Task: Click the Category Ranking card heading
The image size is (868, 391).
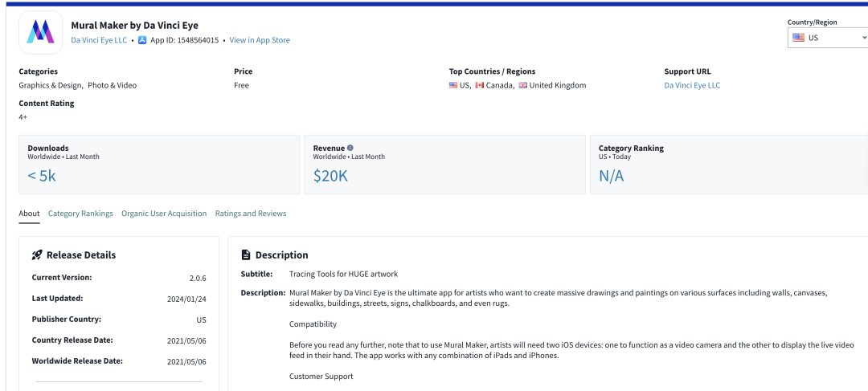Action: point(631,149)
